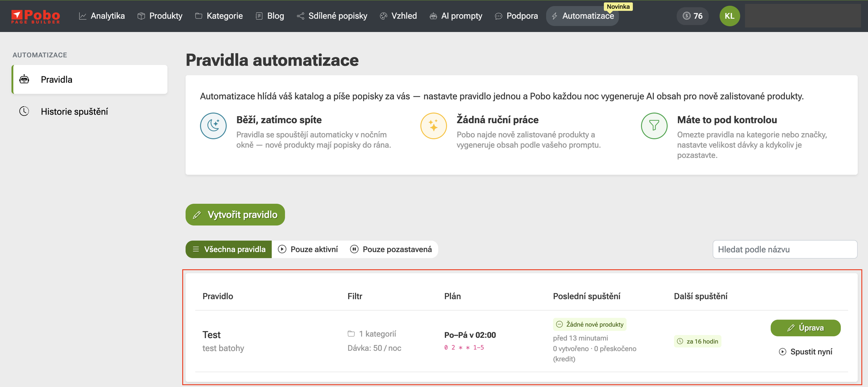Click the folder icon beside 1 kategorií
The image size is (868, 387).
(x=351, y=334)
